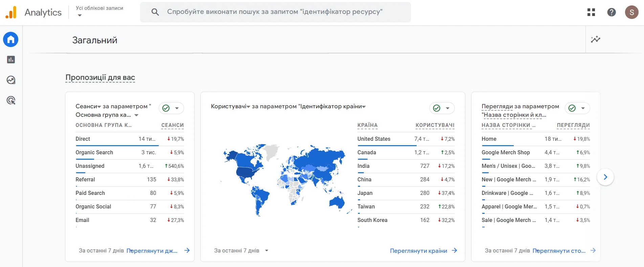The height and width of the screenshot is (267, 644).
Task: Select the 'New | Google Merch ...' row
Action: click(x=536, y=180)
